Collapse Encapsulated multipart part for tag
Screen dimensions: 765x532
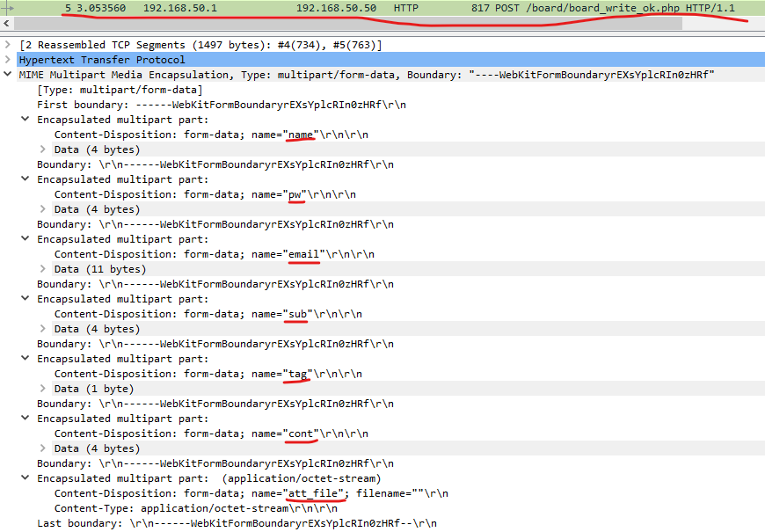(x=25, y=359)
